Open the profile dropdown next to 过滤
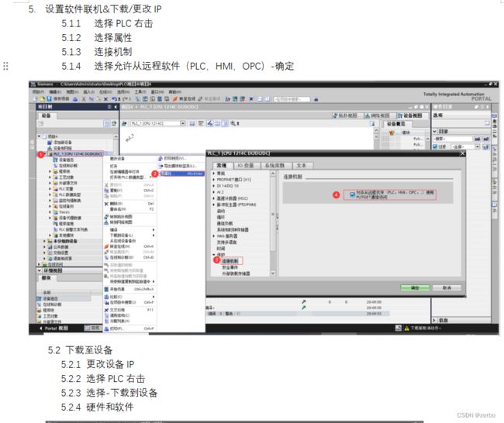 pos(478,146)
